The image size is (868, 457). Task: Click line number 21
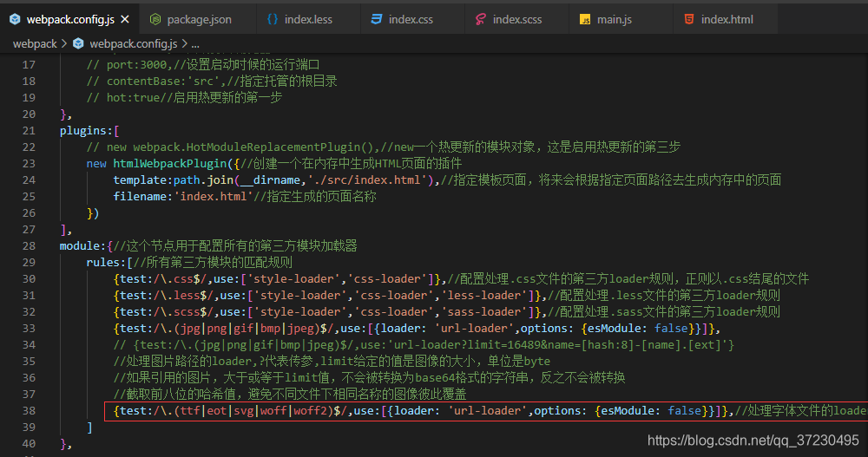29,131
